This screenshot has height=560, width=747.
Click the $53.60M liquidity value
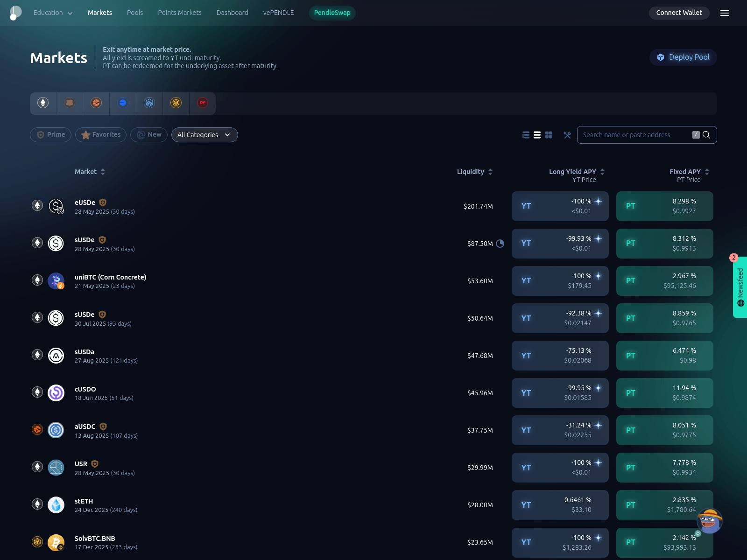click(480, 281)
